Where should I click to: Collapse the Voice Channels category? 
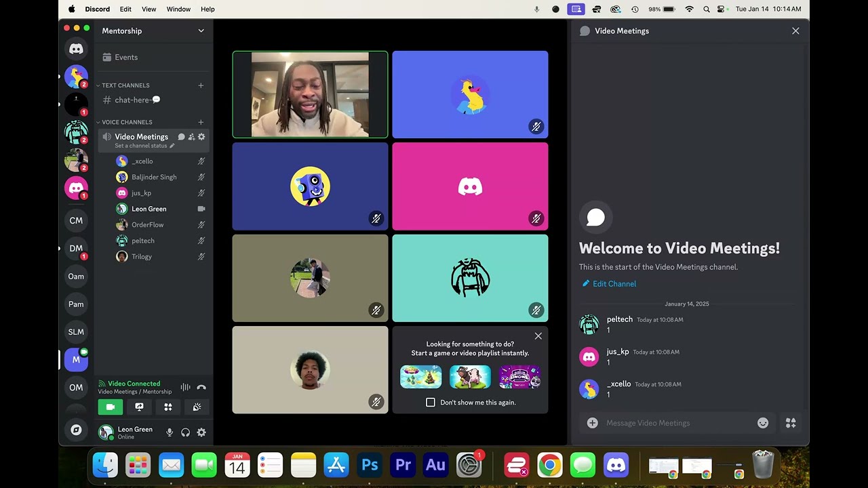[127, 122]
